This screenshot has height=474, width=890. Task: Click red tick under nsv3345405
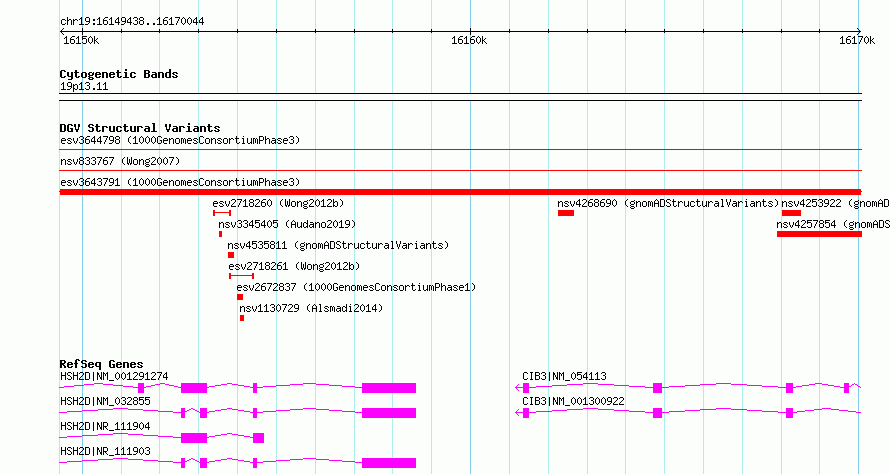pos(220,234)
